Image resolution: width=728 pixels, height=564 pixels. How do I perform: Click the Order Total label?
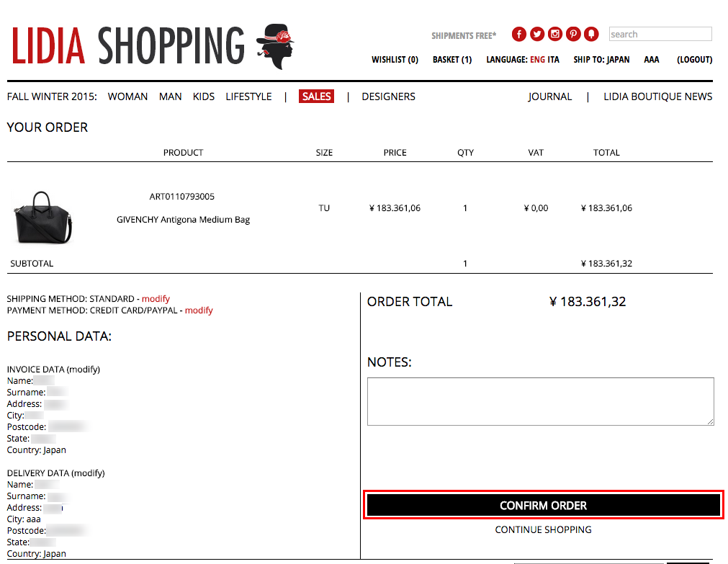click(x=410, y=302)
